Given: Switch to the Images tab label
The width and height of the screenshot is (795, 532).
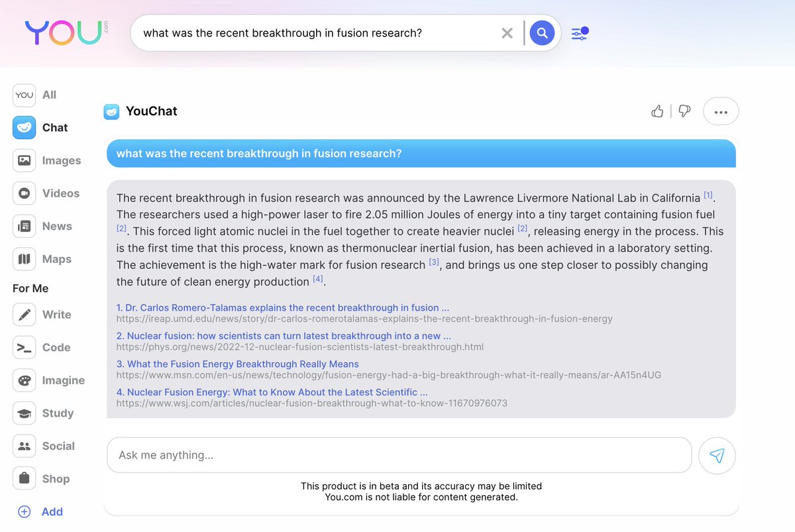Looking at the screenshot, I should coord(62,160).
